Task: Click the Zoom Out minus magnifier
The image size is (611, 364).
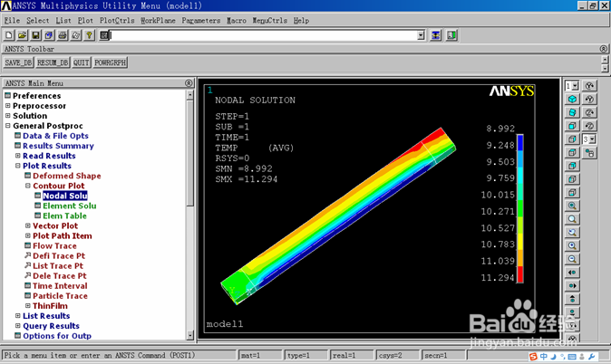Action: point(572,259)
